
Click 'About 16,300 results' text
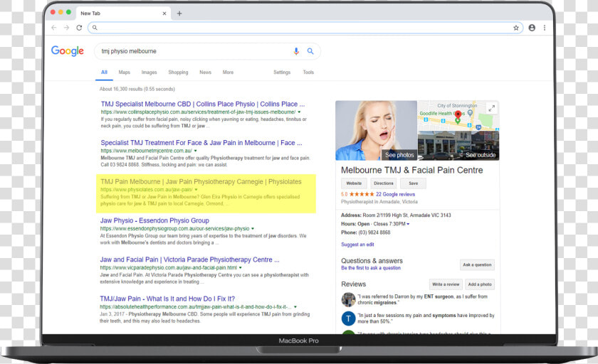click(137, 89)
